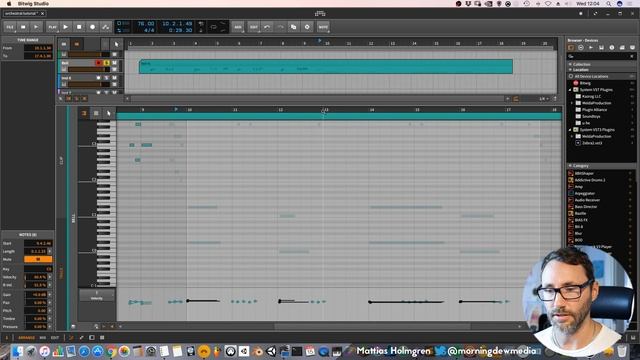The height and width of the screenshot is (360, 640).
Task: Click the Time Range From field
Action: (x=38, y=48)
